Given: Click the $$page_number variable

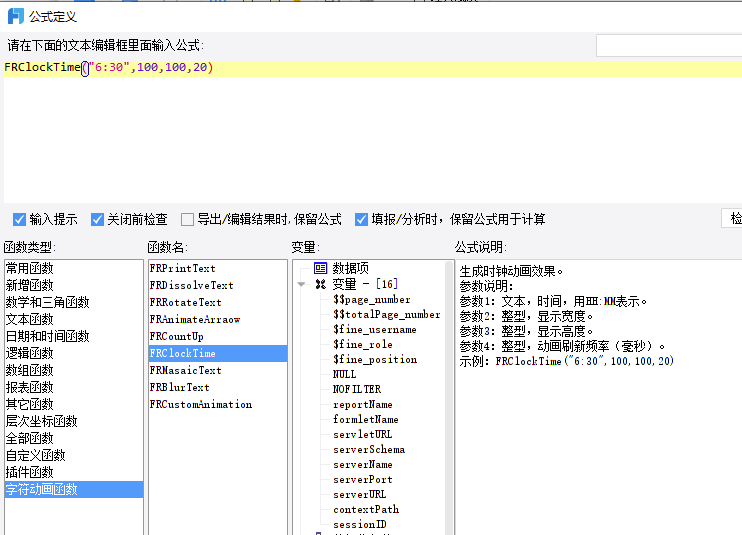Looking at the screenshot, I should click(371, 299).
